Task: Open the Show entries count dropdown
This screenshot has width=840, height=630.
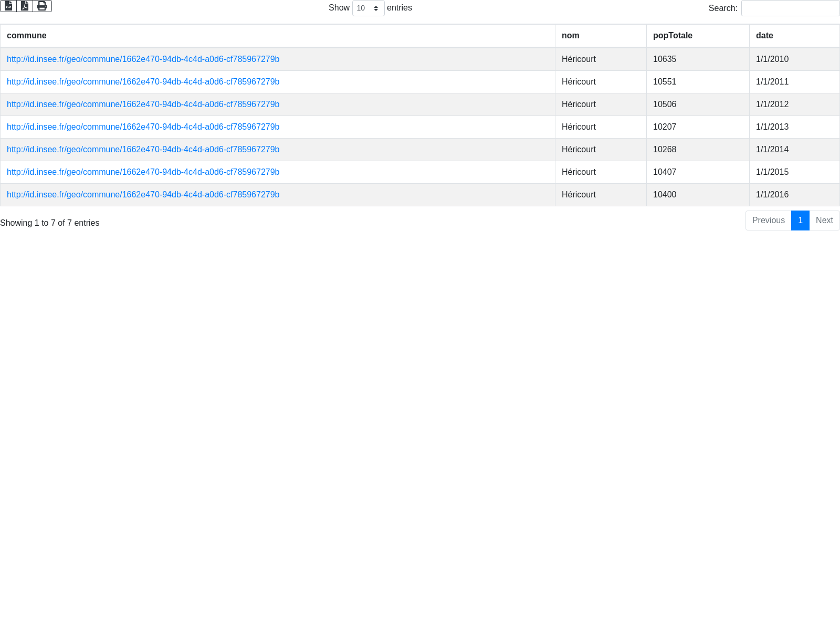Action: 368,8
